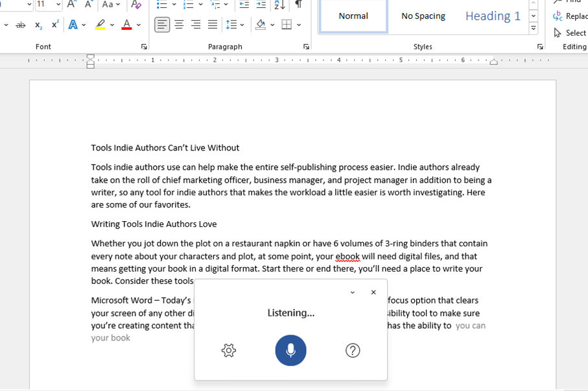This screenshot has height=391, width=588.
Task: Toggle align left
Action: 162,25
